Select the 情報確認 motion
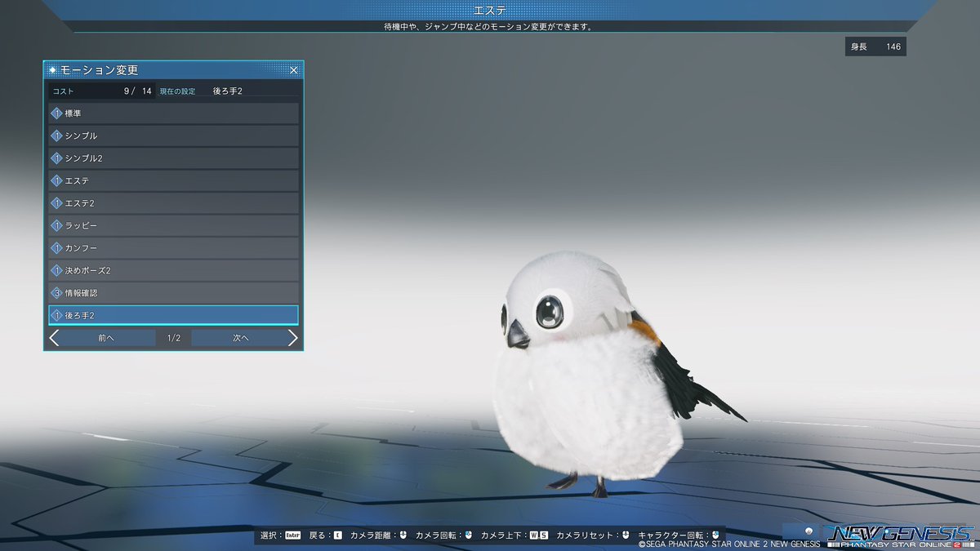The width and height of the screenshot is (980, 551). (x=173, y=292)
